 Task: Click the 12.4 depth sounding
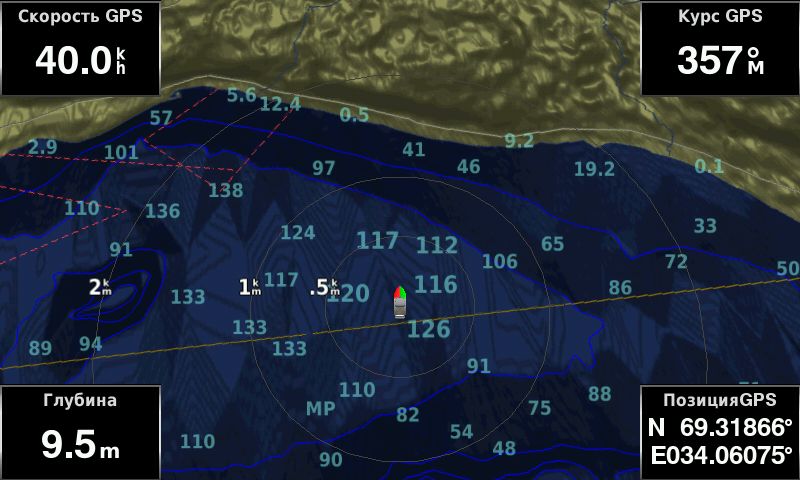280,104
